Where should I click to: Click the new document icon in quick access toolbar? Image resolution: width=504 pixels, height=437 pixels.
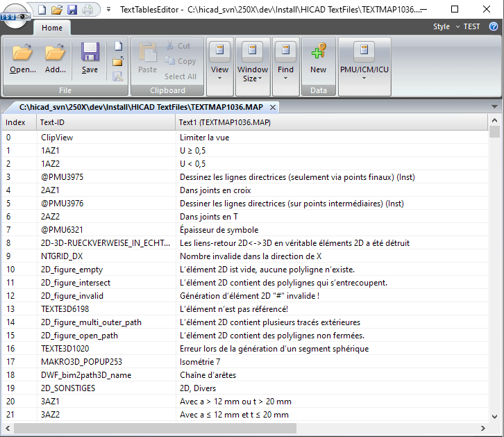[x=42, y=10]
